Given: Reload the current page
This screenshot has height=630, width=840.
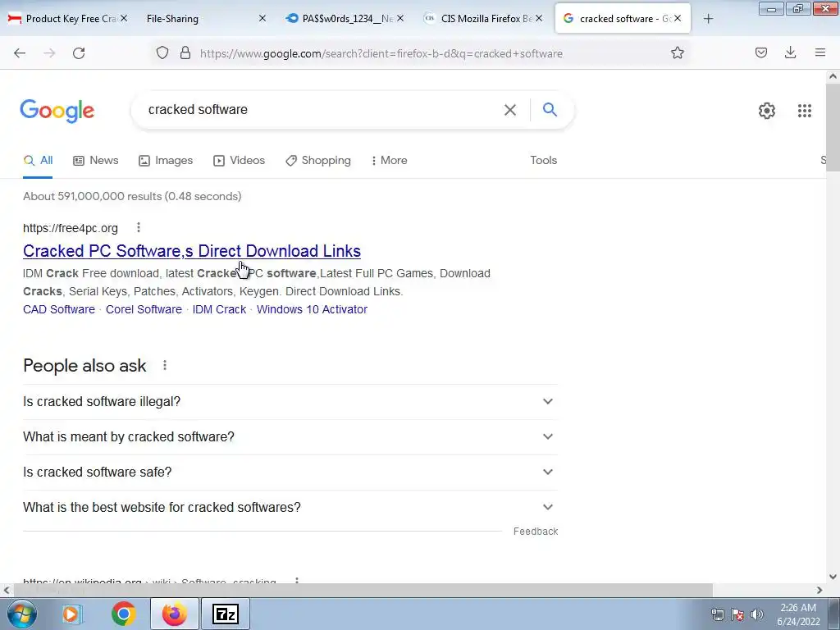Looking at the screenshot, I should coord(79,53).
